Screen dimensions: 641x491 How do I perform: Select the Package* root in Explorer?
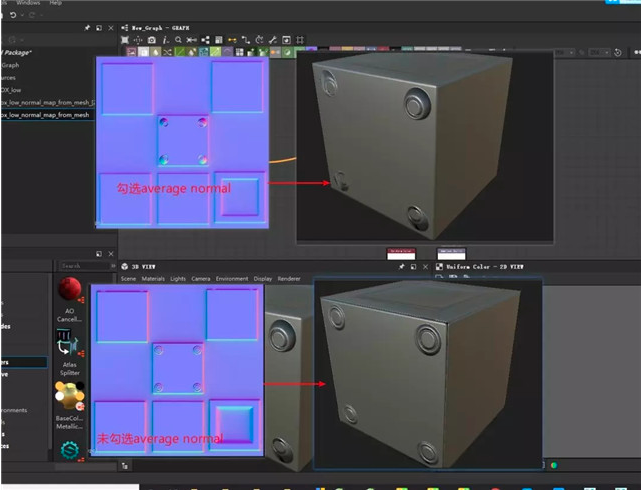coord(16,53)
